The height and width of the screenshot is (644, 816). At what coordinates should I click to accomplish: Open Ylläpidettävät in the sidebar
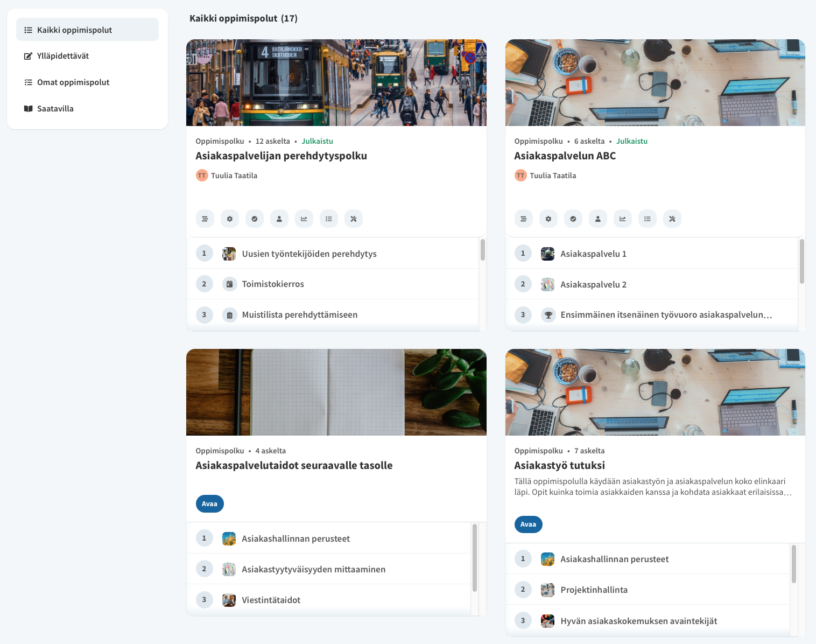tap(63, 56)
